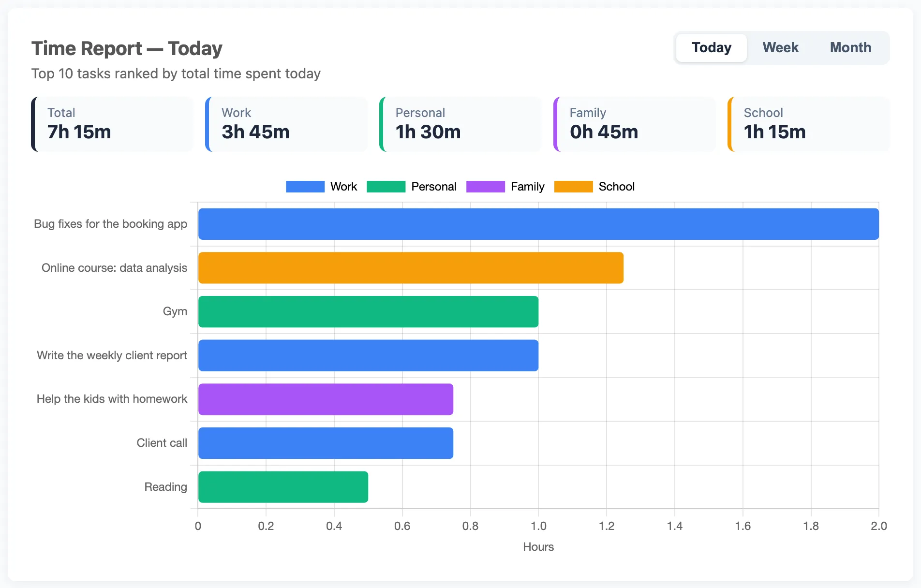921x588 pixels.
Task: Toggle the Family legend color swatch
Action: (486, 187)
